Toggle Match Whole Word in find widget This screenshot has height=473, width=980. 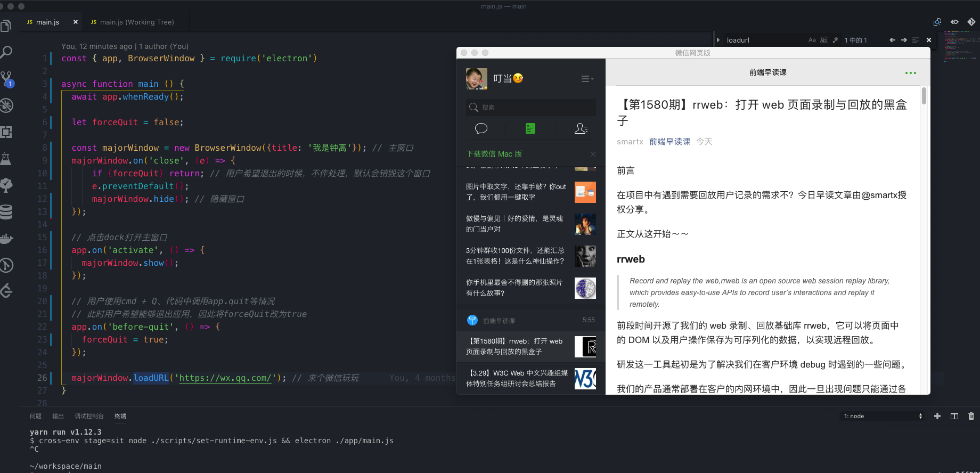[x=824, y=40]
